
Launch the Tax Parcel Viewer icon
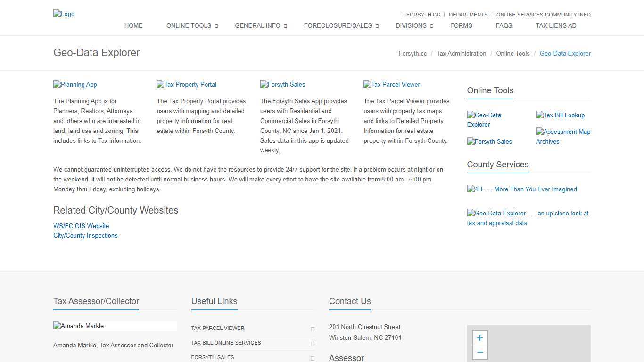coord(391,84)
